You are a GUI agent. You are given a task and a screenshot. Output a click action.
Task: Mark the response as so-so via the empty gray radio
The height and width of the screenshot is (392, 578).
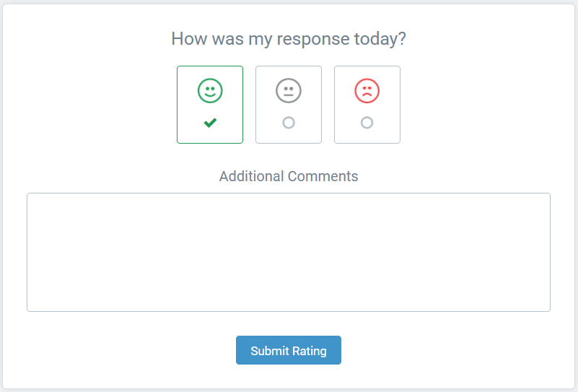pyautogui.click(x=289, y=123)
